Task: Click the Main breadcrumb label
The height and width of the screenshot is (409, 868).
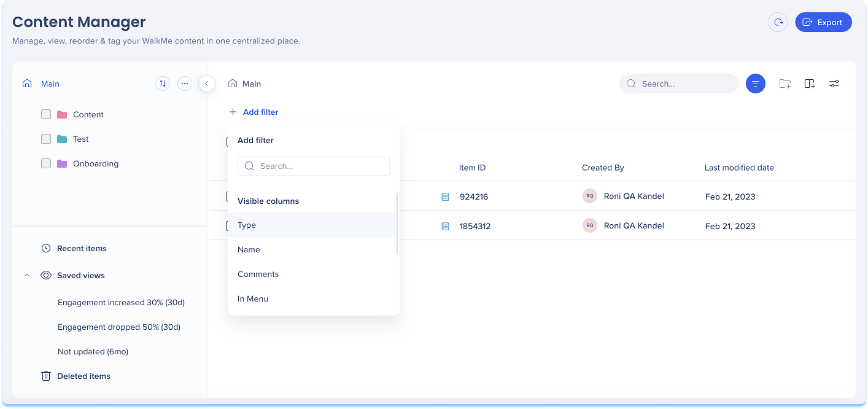Action: [x=252, y=84]
